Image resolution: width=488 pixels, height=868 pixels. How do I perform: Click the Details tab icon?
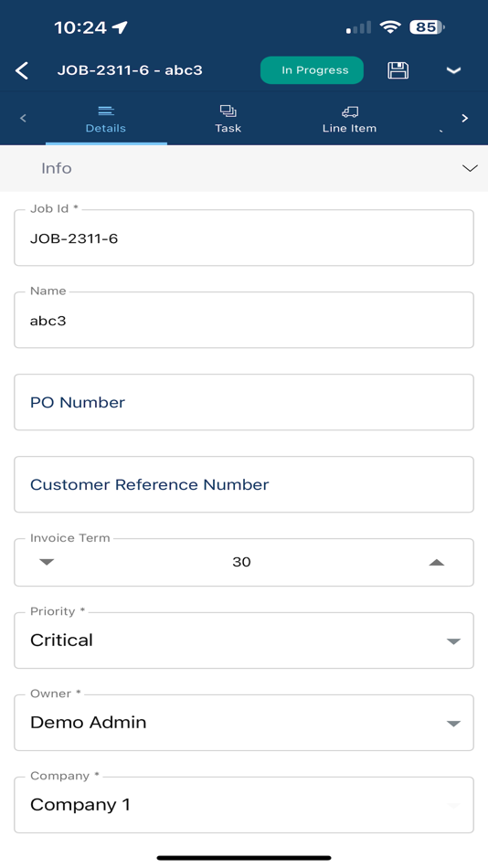tap(106, 111)
